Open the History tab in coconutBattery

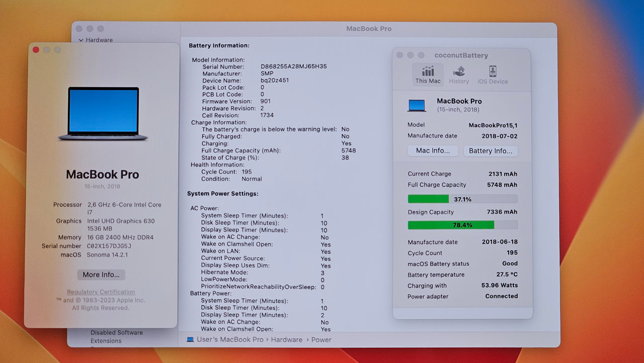459,75
